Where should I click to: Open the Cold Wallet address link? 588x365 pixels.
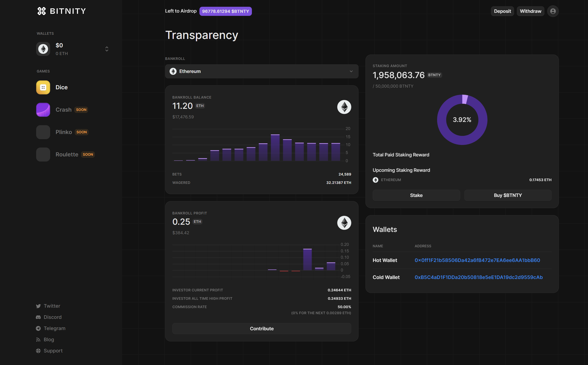pos(479,277)
